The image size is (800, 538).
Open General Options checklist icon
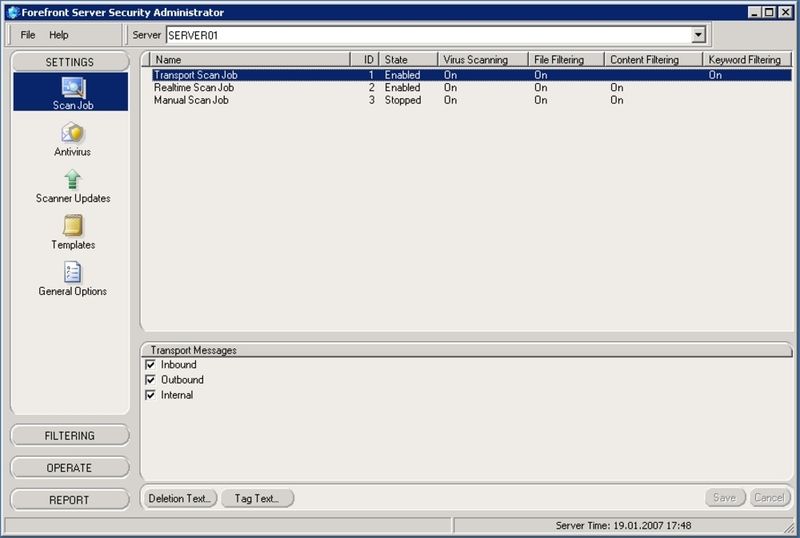click(72, 272)
